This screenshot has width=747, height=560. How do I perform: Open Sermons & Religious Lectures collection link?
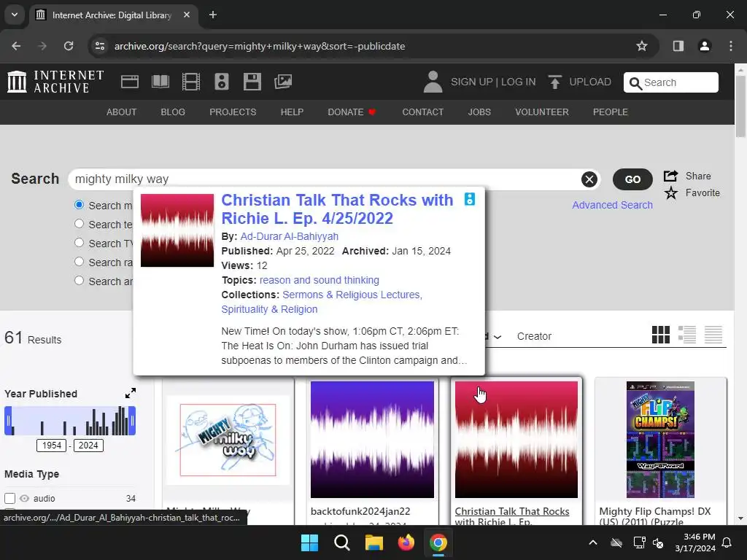pos(352,295)
